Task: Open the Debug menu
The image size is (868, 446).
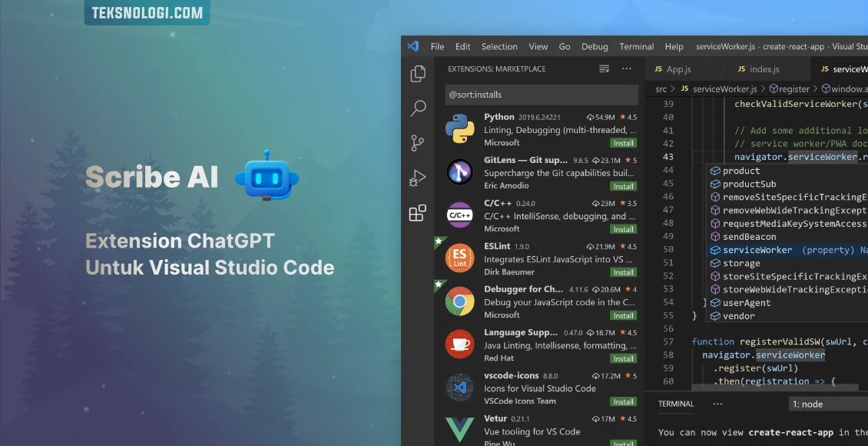Action: point(595,47)
